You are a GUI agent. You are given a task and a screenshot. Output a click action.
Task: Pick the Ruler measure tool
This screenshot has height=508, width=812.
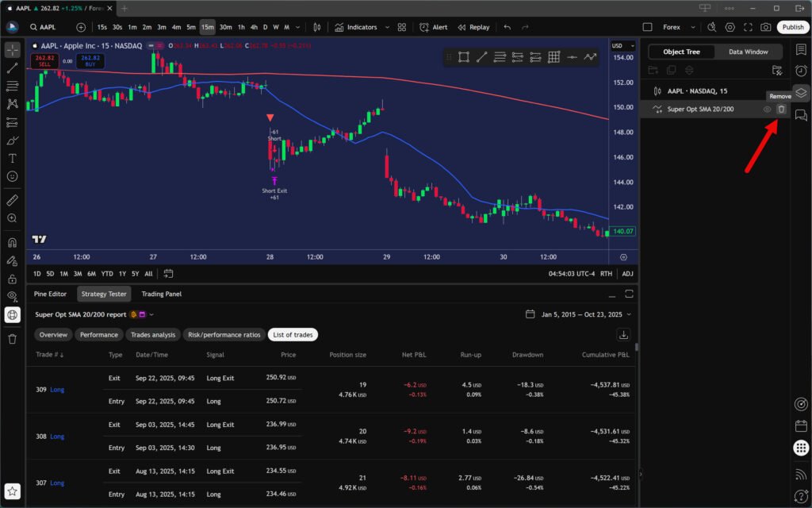12,199
